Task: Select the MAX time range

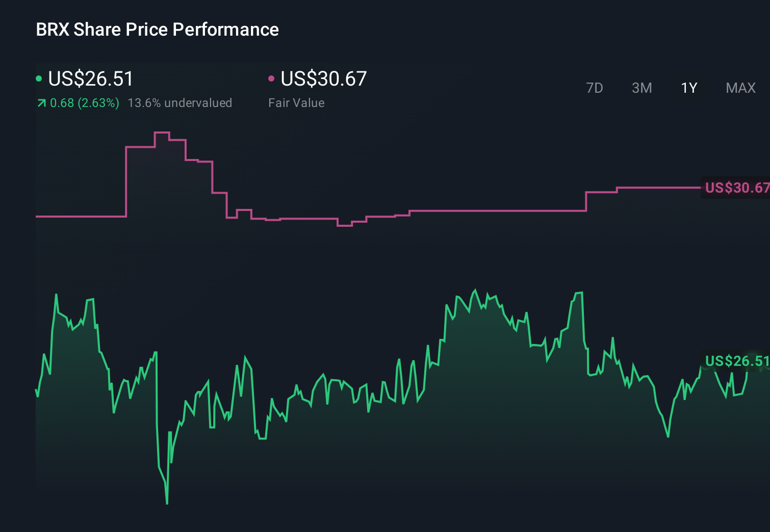Action: coord(740,88)
